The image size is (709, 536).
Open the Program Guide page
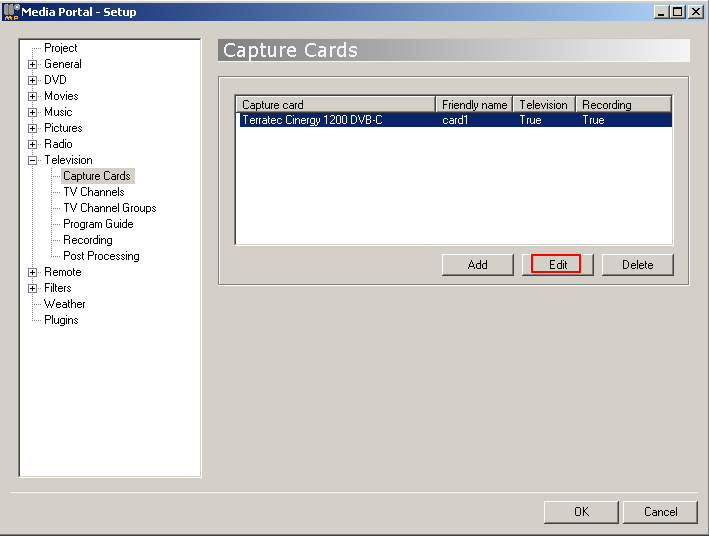(98, 224)
